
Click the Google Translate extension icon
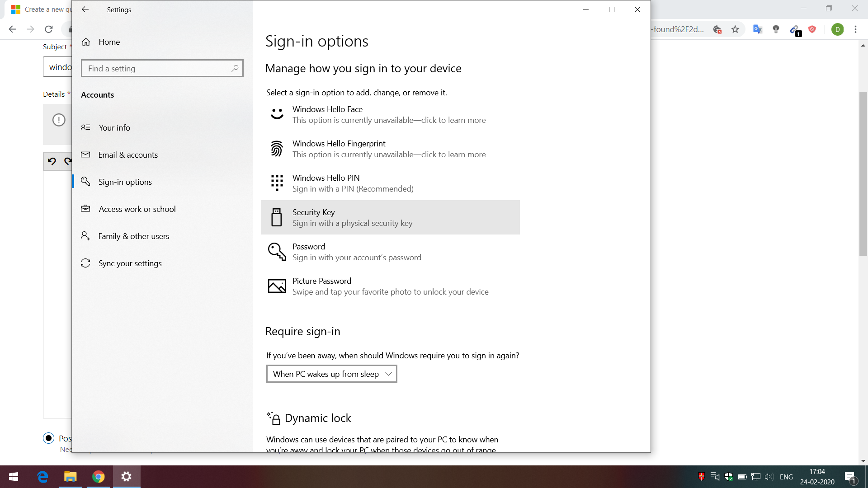757,29
